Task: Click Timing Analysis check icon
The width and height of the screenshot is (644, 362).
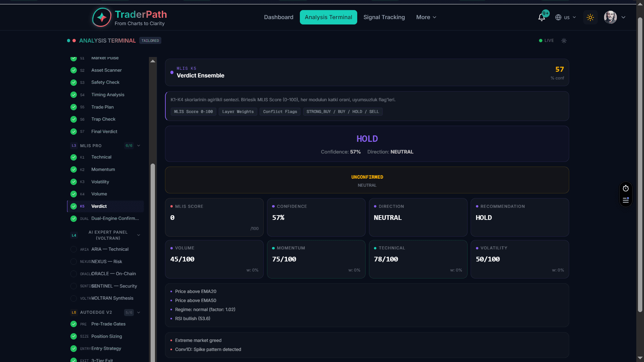Action: pyautogui.click(x=73, y=95)
